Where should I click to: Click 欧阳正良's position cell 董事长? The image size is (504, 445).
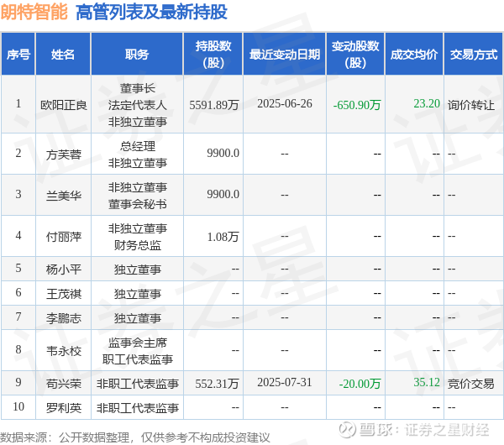click(x=138, y=88)
